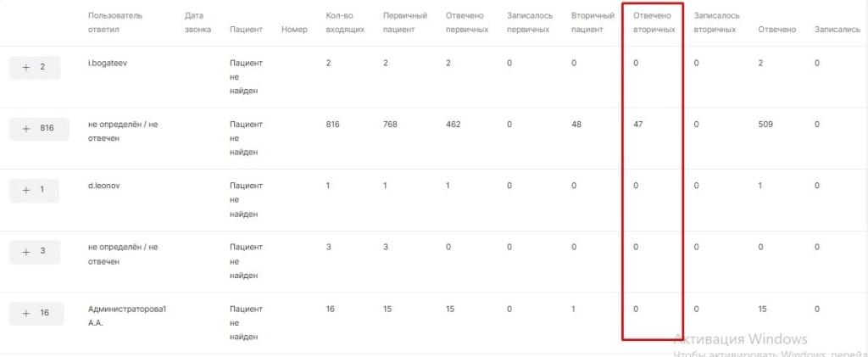868x357 pixels.
Task: Click the value 47 in 'Отвечено вторичных'
Action: [638, 125]
